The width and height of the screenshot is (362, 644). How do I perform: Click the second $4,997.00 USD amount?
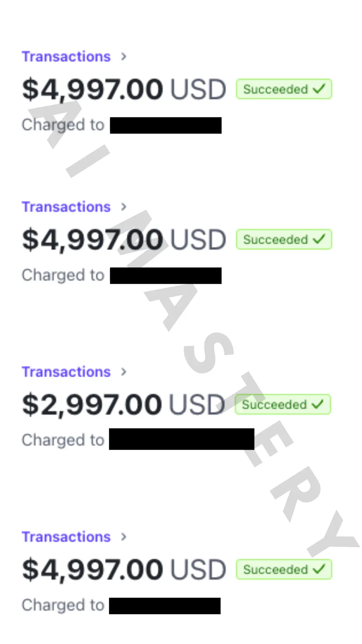(124, 240)
